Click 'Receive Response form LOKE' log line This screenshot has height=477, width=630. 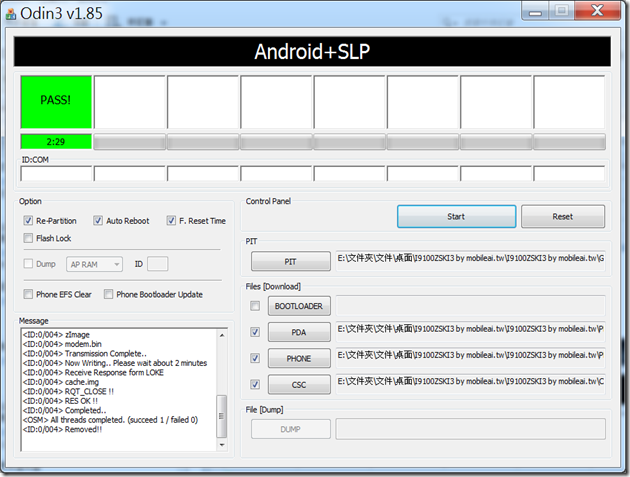pyautogui.click(x=93, y=373)
